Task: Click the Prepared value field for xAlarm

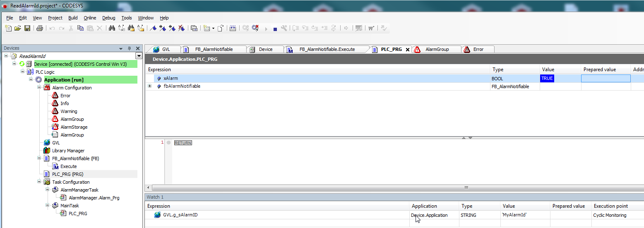Action: coord(606,78)
